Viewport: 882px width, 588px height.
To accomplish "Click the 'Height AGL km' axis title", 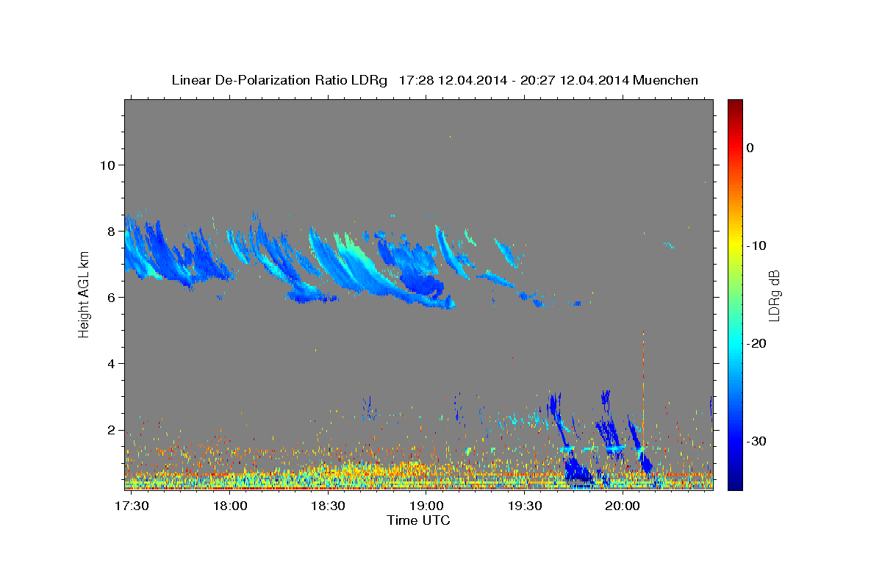I will (84, 295).
